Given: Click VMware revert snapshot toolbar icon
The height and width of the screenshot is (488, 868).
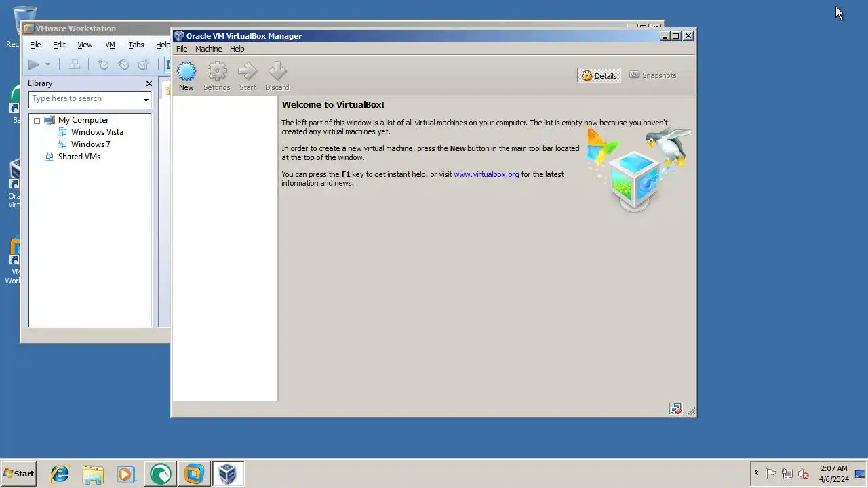Looking at the screenshot, I should click(x=123, y=64).
